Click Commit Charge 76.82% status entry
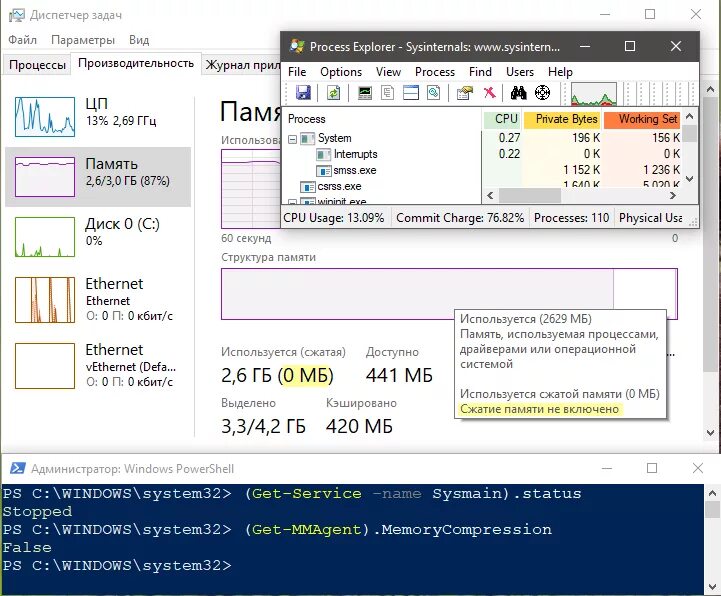Screen dimensions: 721x596 coord(460,218)
